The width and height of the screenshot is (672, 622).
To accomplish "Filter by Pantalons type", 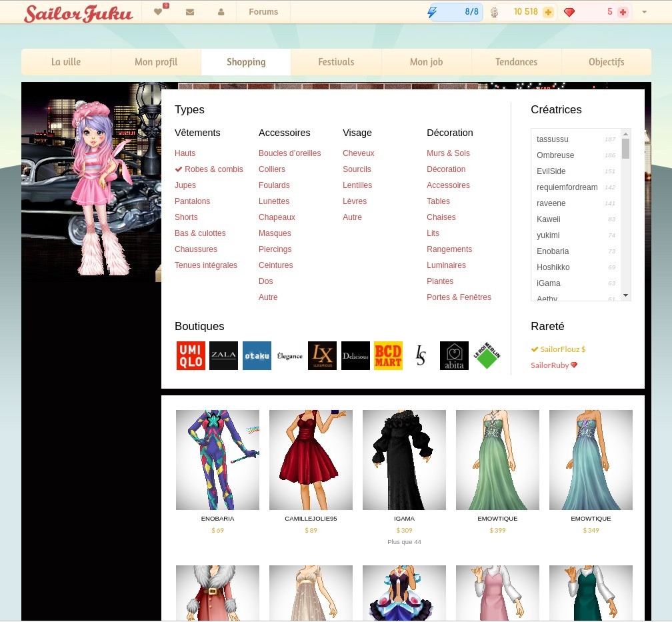I will click(x=192, y=201).
